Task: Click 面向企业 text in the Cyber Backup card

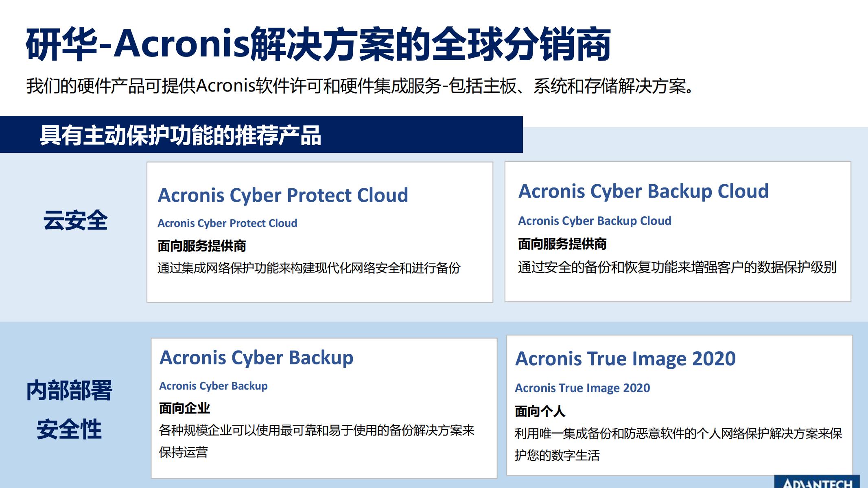Action: click(x=184, y=408)
